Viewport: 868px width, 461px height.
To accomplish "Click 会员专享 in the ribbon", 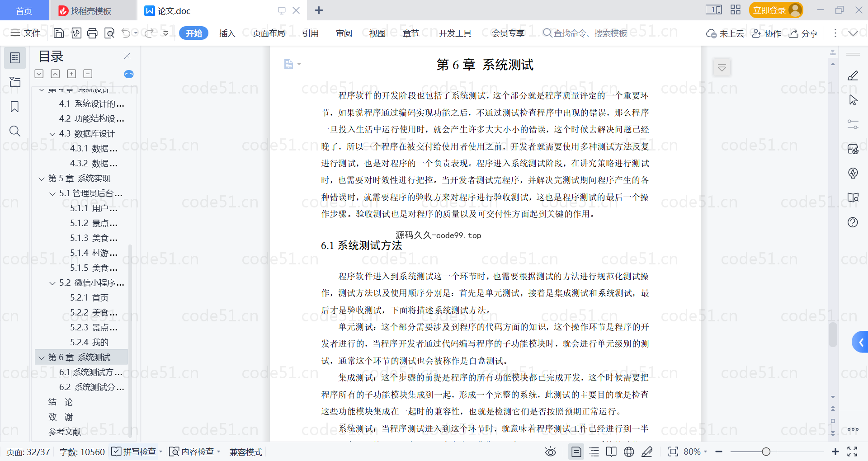I will pyautogui.click(x=508, y=33).
